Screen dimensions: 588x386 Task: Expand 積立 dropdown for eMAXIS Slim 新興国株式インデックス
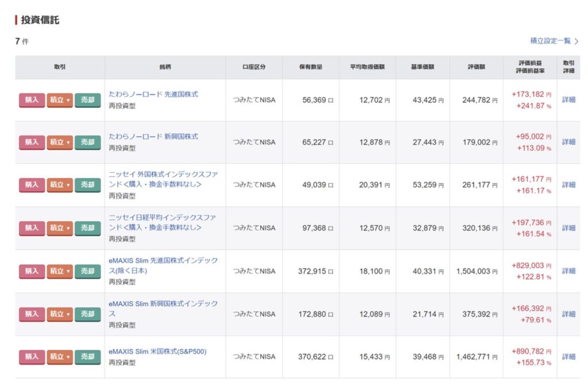coord(60,314)
